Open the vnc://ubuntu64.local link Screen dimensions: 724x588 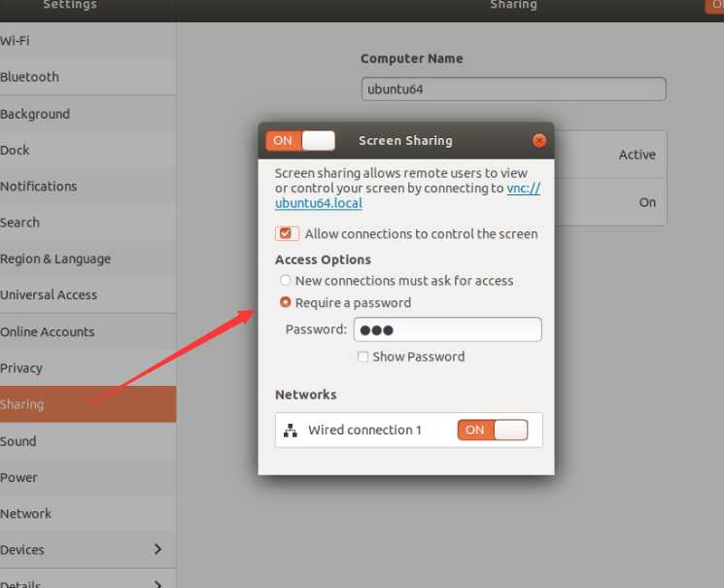(319, 203)
